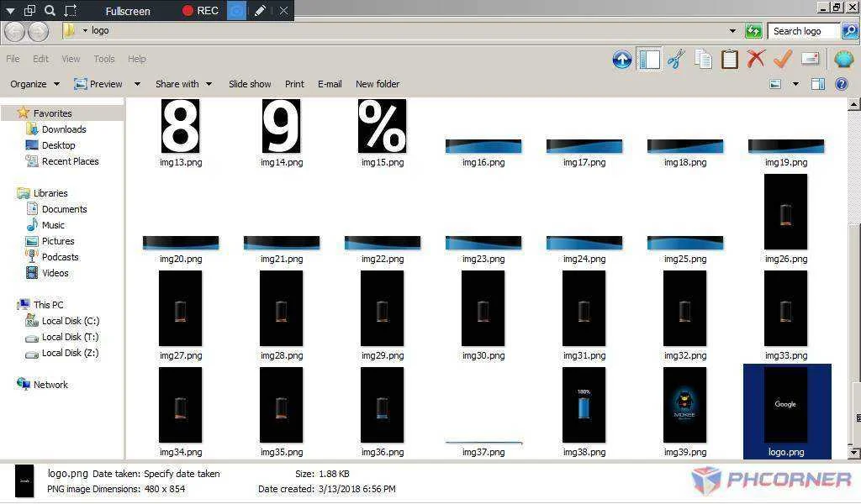Viewport: 861px width, 504px height.
Task: Click the scroll up arrow of file list
Action: (x=854, y=103)
